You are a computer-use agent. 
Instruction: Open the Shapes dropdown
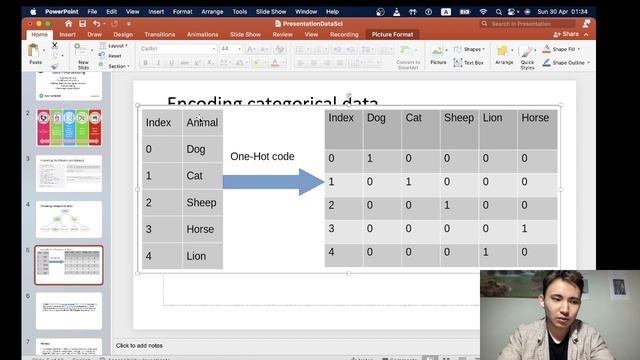[469, 49]
